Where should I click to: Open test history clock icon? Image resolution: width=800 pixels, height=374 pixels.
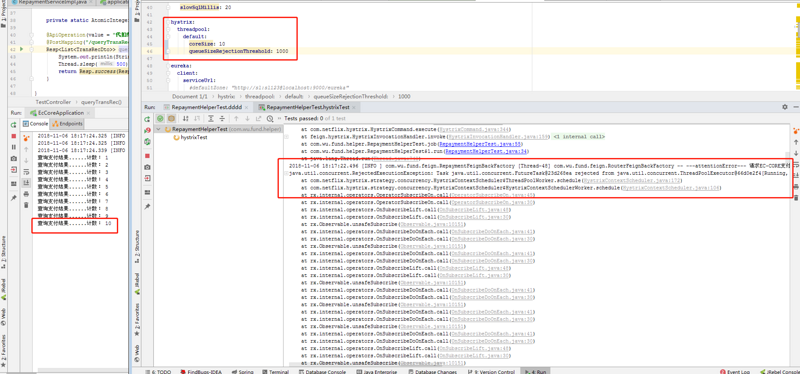(269, 118)
